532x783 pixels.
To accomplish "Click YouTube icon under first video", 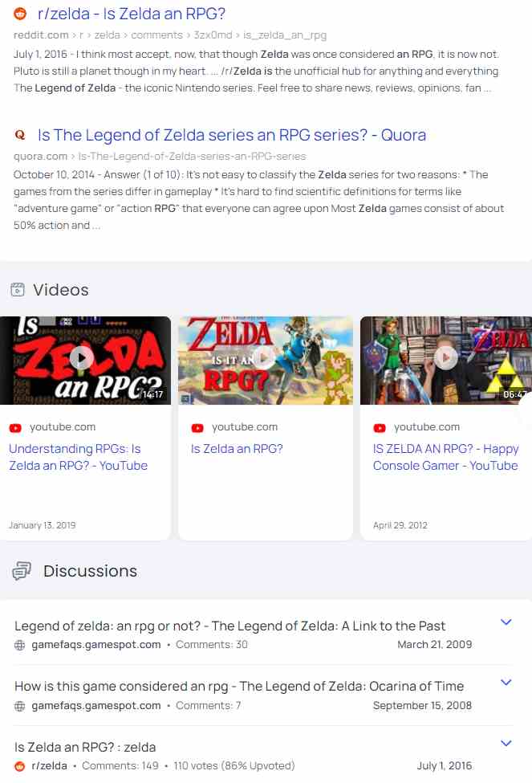I will click(x=15, y=428).
